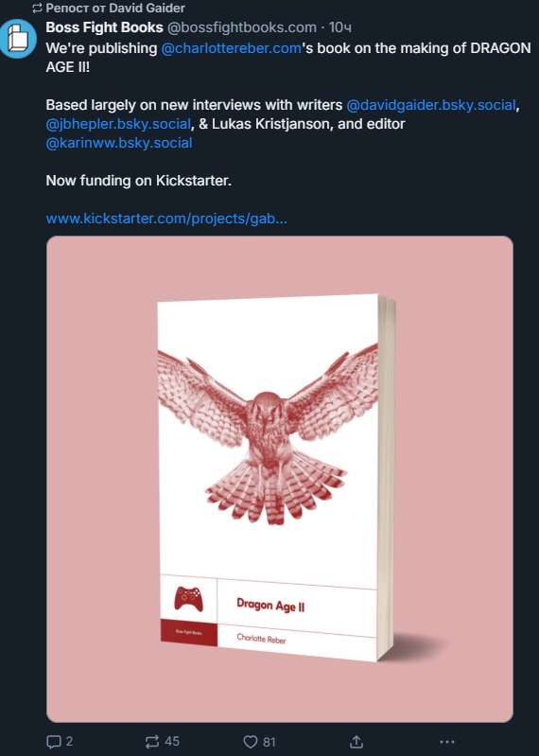Click the share upload icon
This screenshot has width=539, height=756.
click(x=356, y=742)
